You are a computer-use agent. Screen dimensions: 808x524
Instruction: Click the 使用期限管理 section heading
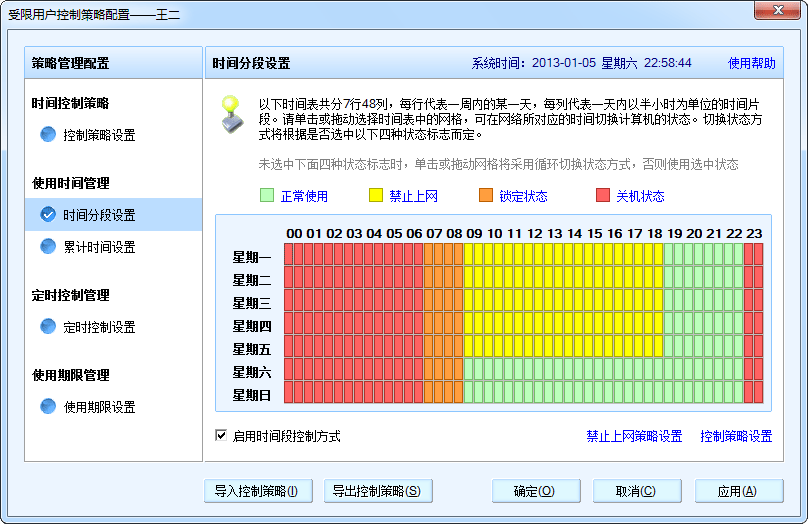(x=71, y=375)
